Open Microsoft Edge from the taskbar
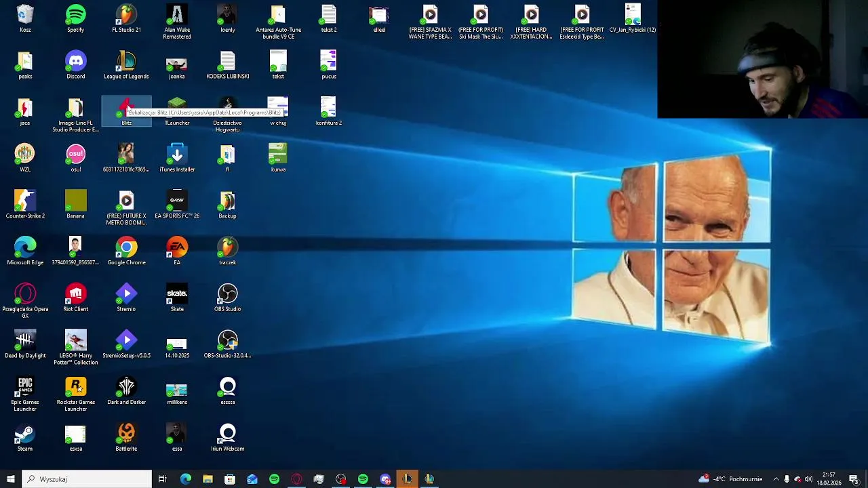 coord(185,479)
